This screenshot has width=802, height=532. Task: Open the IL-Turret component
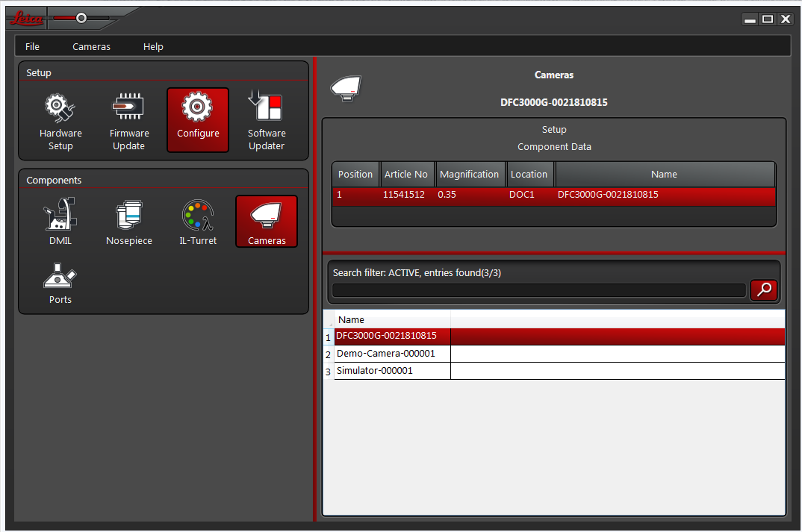(198, 222)
